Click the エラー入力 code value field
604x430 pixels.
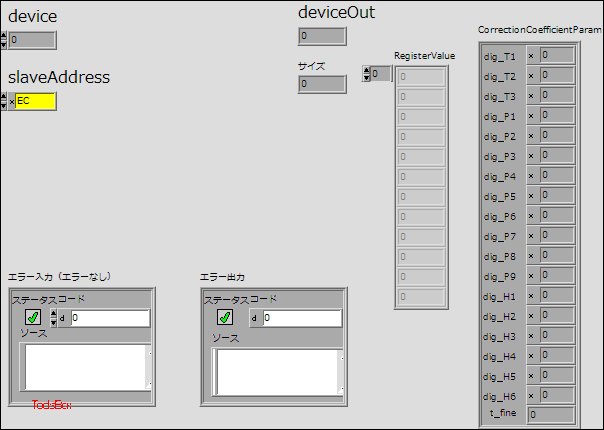click(x=110, y=318)
